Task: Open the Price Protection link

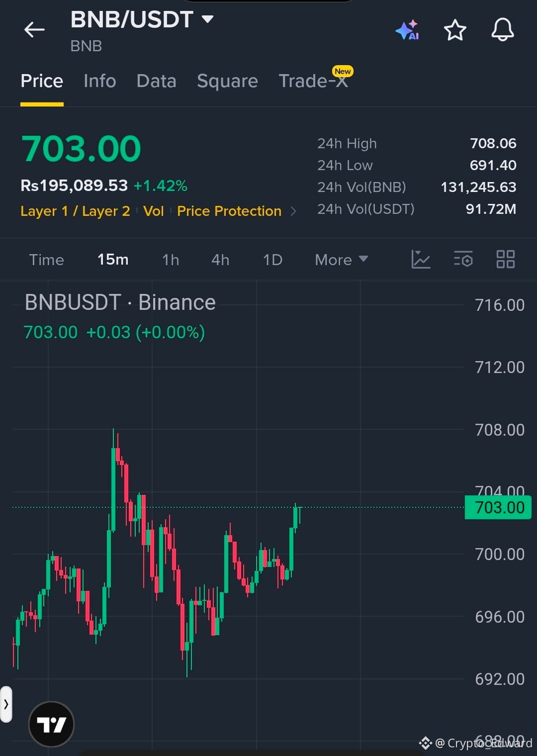Action: coord(229,211)
